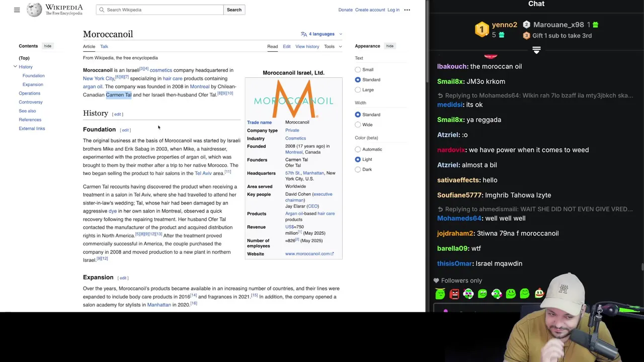
Task: Click the edit link beside Expansion heading
Action: (x=123, y=278)
